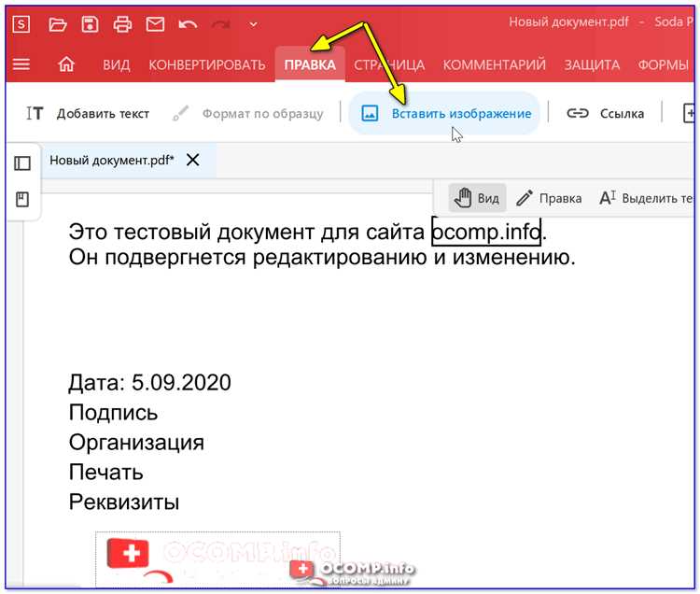
Task: Click the Ссылка link tool
Action: 606,113
